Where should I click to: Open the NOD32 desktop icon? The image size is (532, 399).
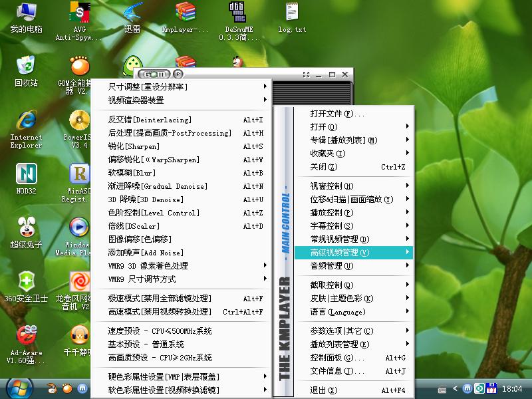pos(26,178)
